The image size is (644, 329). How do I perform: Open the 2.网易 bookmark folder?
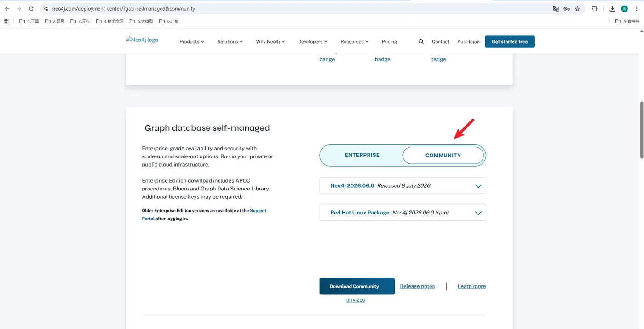55,21
